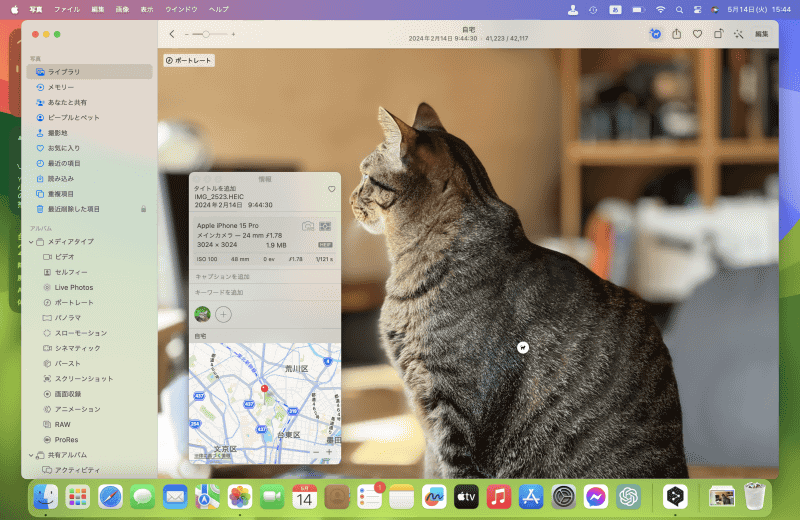
Task: Click タイトルを追加 field in Info panel
Action: (x=215, y=188)
